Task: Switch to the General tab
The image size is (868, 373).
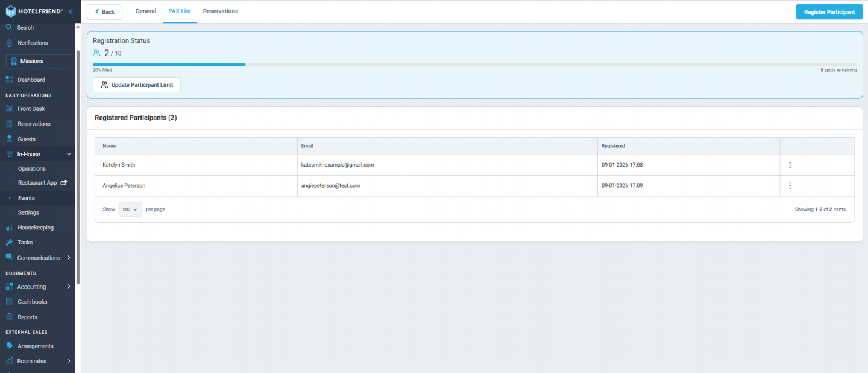Action: click(x=145, y=10)
